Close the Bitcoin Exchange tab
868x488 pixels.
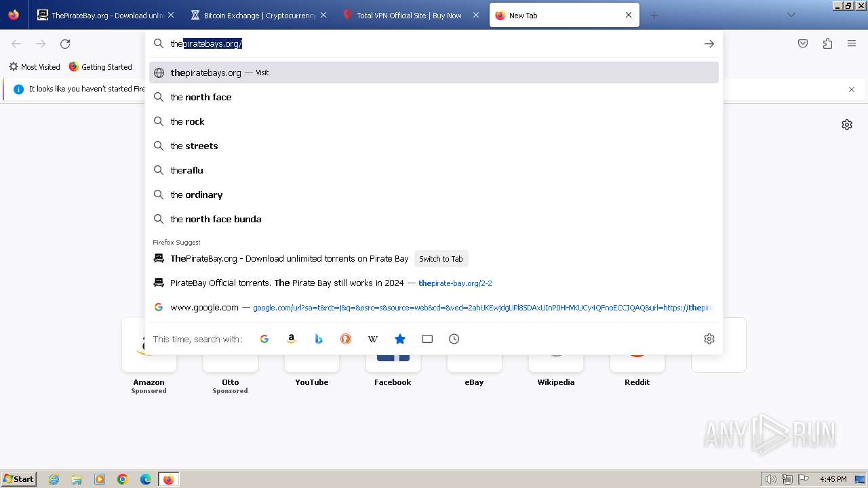coord(323,15)
